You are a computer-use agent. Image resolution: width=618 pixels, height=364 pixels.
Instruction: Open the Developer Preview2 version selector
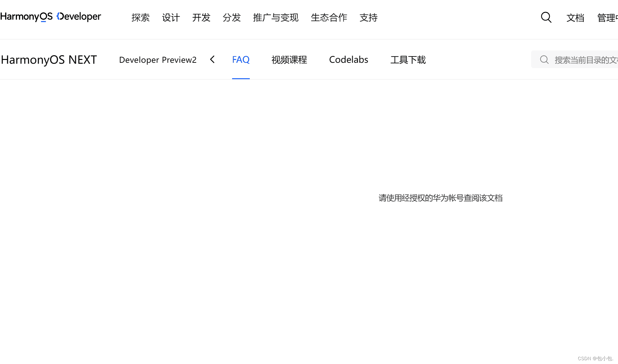[x=158, y=60]
